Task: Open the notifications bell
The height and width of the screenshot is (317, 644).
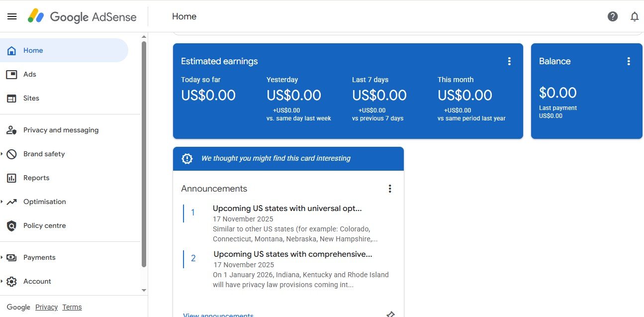Action: coord(635,16)
